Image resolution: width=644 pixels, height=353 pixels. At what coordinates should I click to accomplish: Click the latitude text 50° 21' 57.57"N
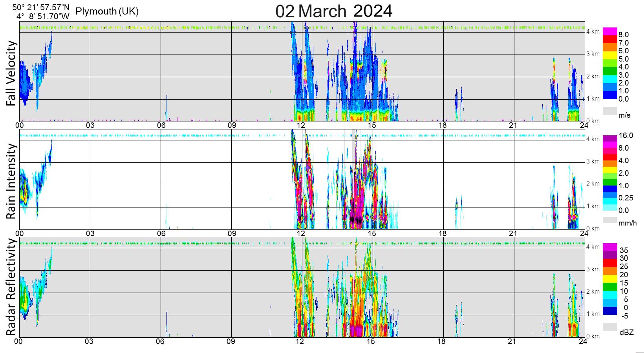coord(41,7)
